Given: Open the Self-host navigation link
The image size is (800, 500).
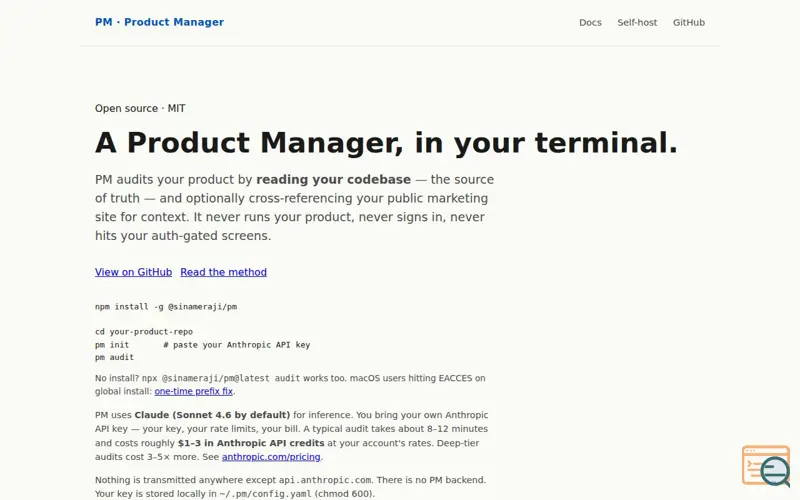Looking at the screenshot, I should pos(637,22).
